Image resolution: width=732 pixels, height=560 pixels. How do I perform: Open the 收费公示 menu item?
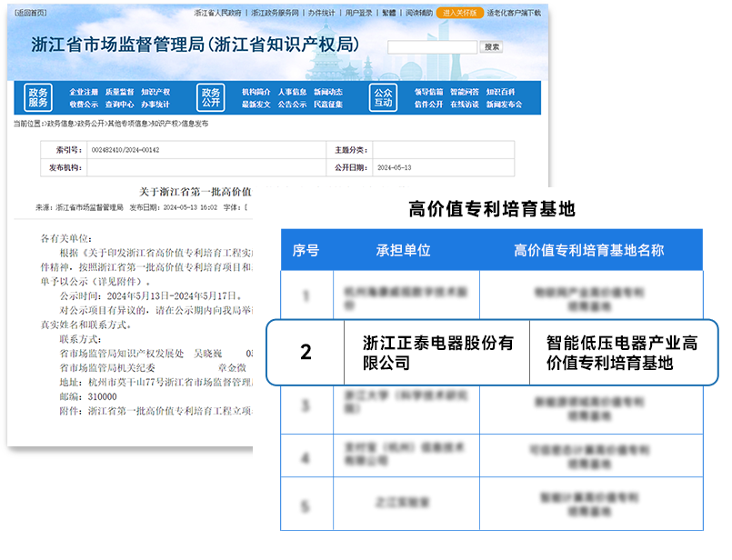click(x=84, y=104)
